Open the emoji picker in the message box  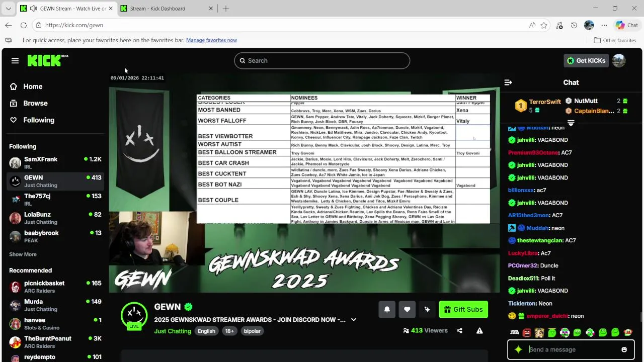(624, 349)
